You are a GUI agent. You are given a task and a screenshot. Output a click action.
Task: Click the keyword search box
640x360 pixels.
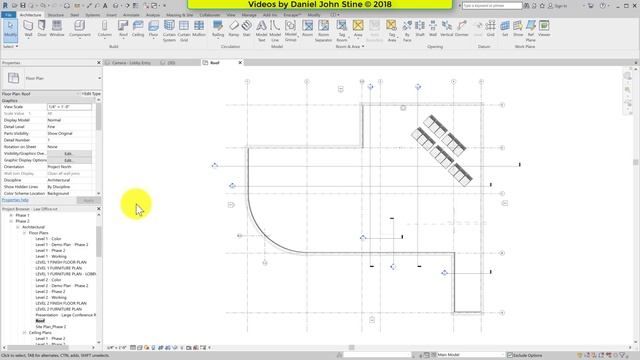(x=492, y=6)
